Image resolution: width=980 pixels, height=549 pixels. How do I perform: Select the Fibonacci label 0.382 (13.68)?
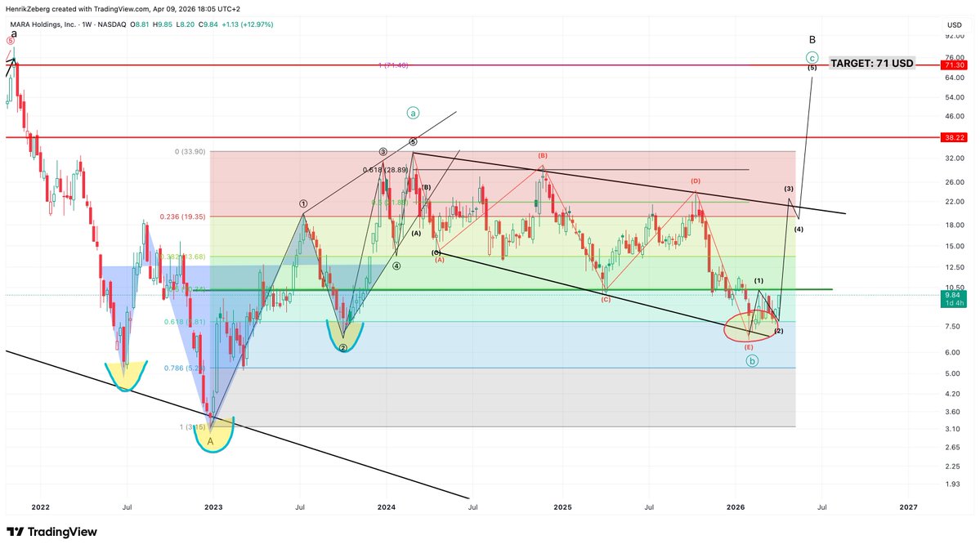[x=182, y=257]
